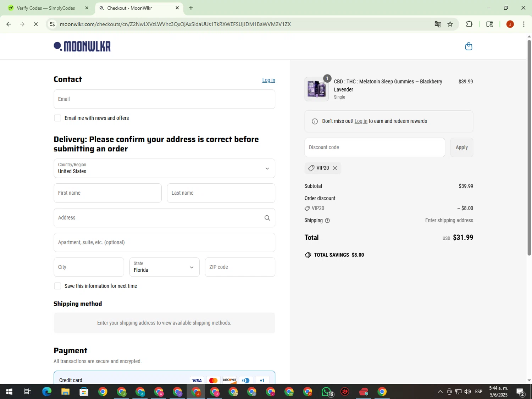Open Chrome profile avatar J
532x399 pixels.
point(510,24)
